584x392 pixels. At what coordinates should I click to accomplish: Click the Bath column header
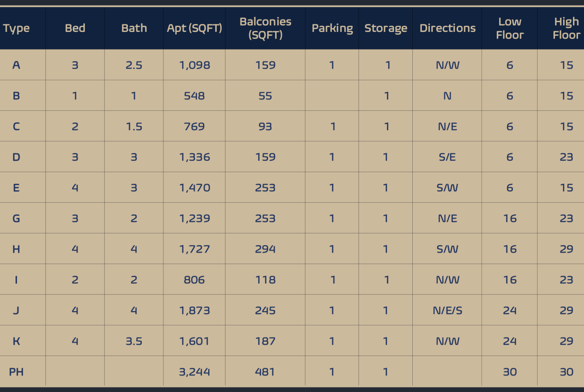pos(134,28)
